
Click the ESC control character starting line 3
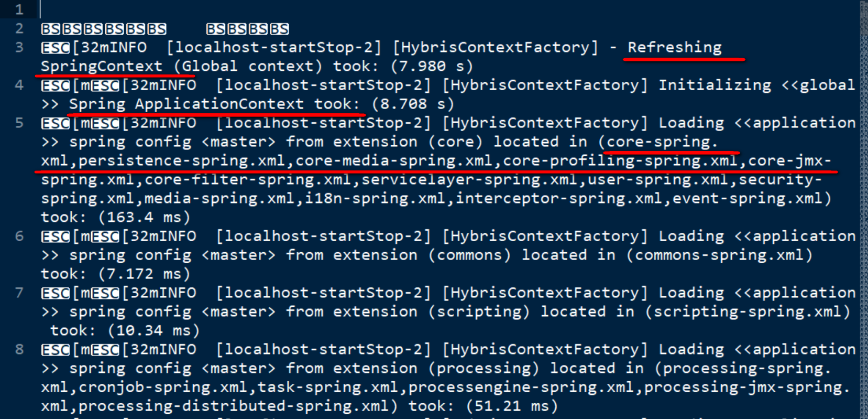click(x=55, y=48)
